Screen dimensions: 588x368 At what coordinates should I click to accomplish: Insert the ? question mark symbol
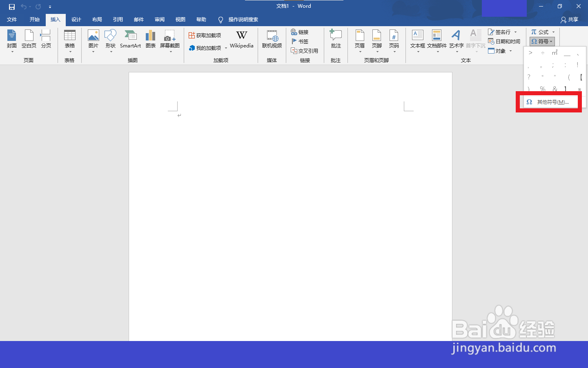pos(529,77)
